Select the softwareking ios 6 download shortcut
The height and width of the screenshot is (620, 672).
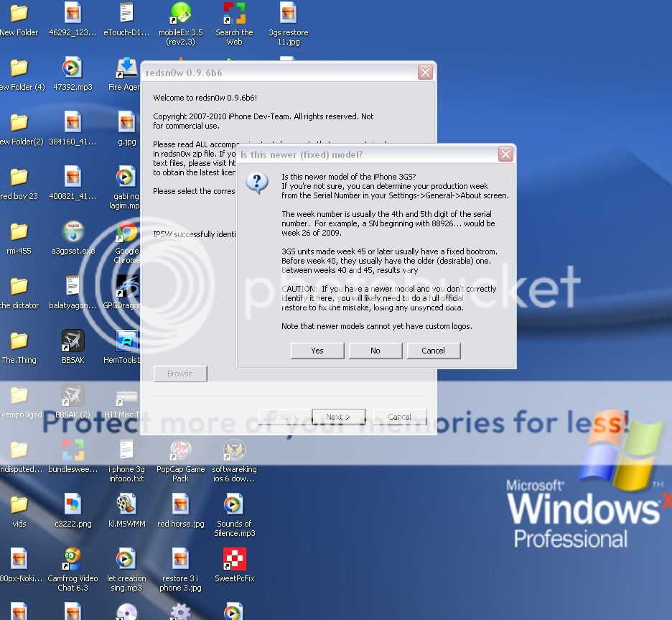[234, 450]
